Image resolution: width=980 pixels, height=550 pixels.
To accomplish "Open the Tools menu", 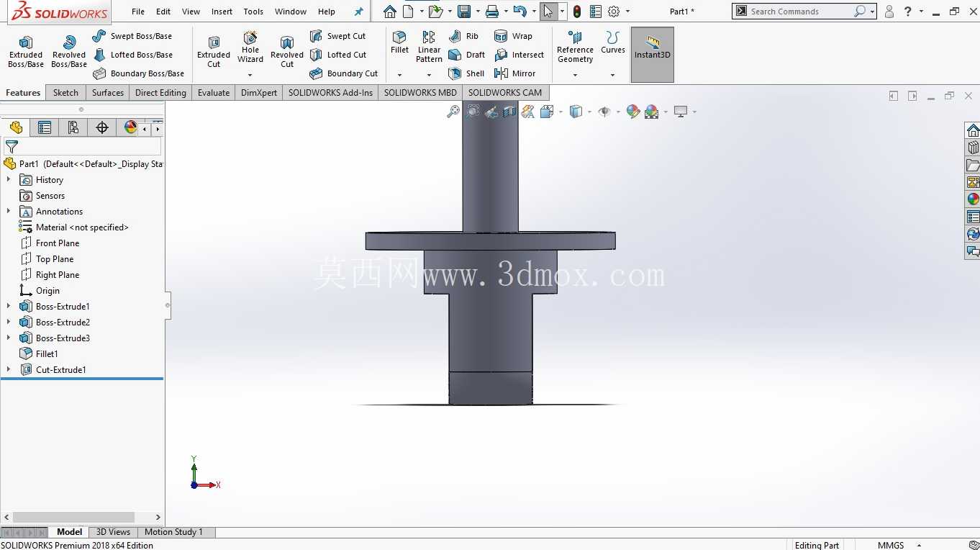I will pos(253,12).
